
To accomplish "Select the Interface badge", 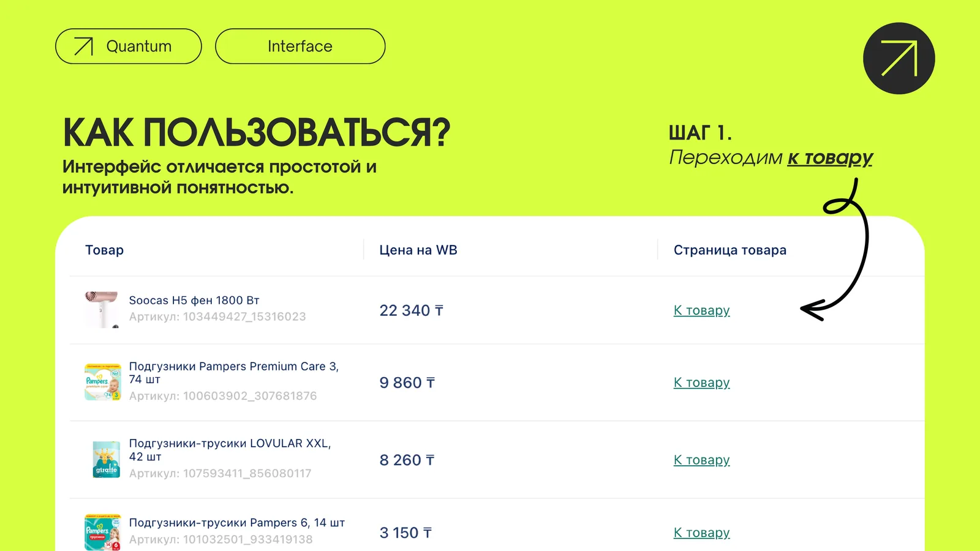I will (300, 45).
